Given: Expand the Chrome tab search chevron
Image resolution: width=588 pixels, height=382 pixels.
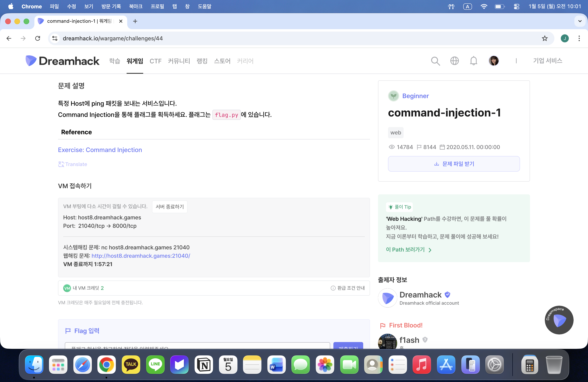Looking at the screenshot, I should pyautogui.click(x=580, y=21).
